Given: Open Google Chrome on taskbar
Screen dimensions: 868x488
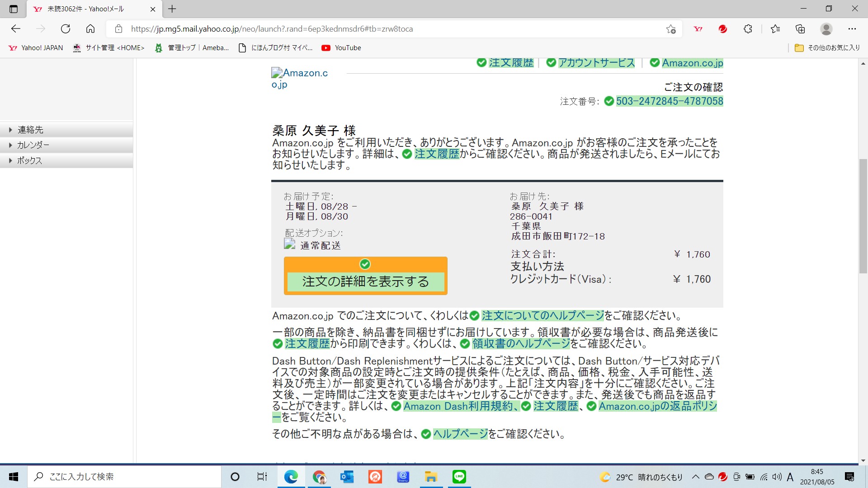Looking at the screenshot, I should 319,477.
